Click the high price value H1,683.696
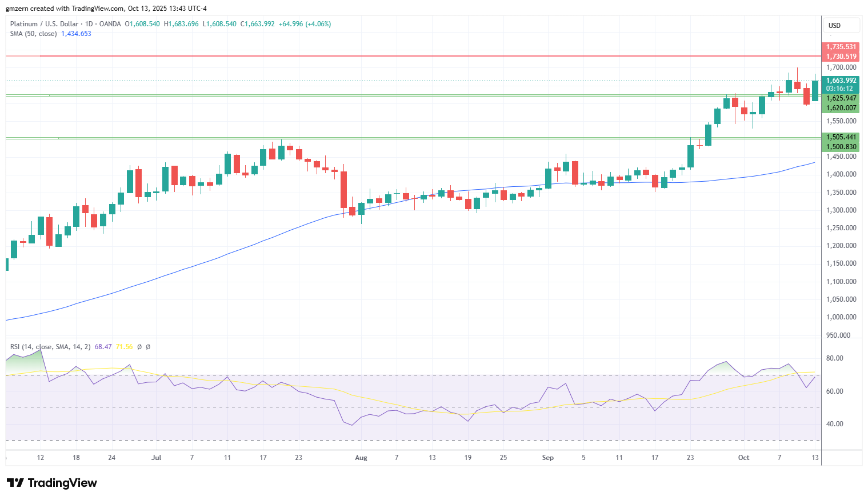The image size is (868, 500). pyautogui.click(x=181, y=24)
